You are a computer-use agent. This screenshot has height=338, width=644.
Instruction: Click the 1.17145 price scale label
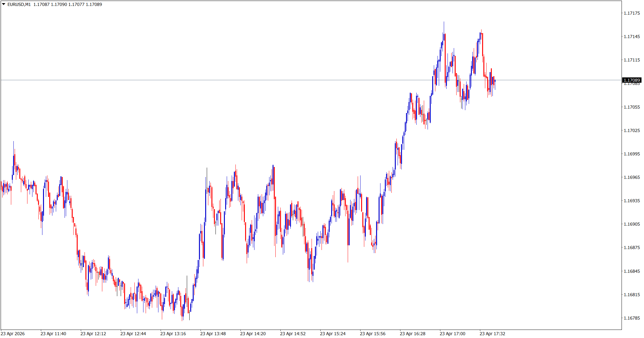(x=631, y=37)
